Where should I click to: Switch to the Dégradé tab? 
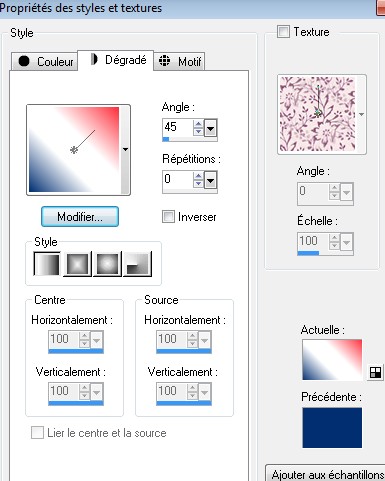tap(116, 60)
